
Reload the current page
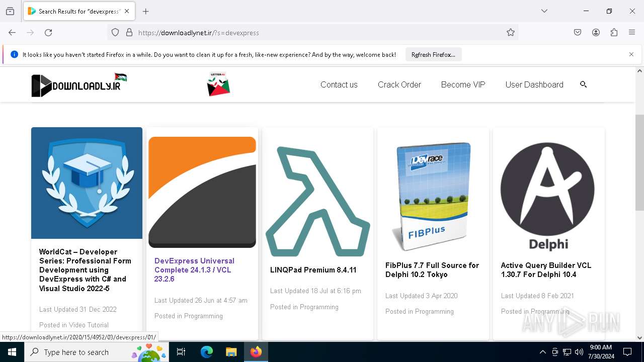pos(48,32)
